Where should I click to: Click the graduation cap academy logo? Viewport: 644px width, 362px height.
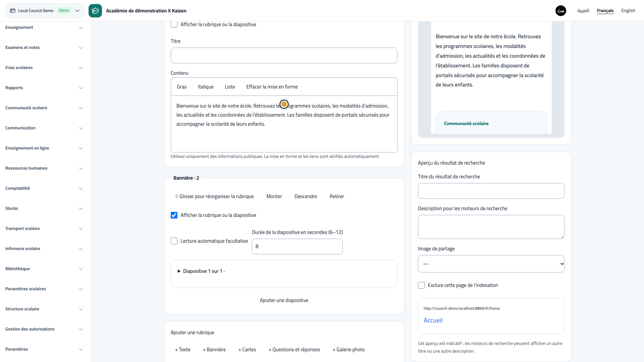click(x=95, y=11)
